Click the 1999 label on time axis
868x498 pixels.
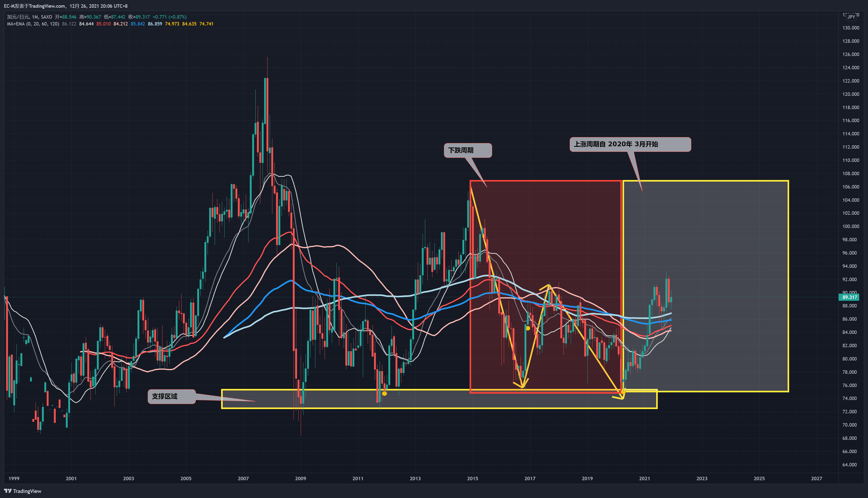coord(14,479)
